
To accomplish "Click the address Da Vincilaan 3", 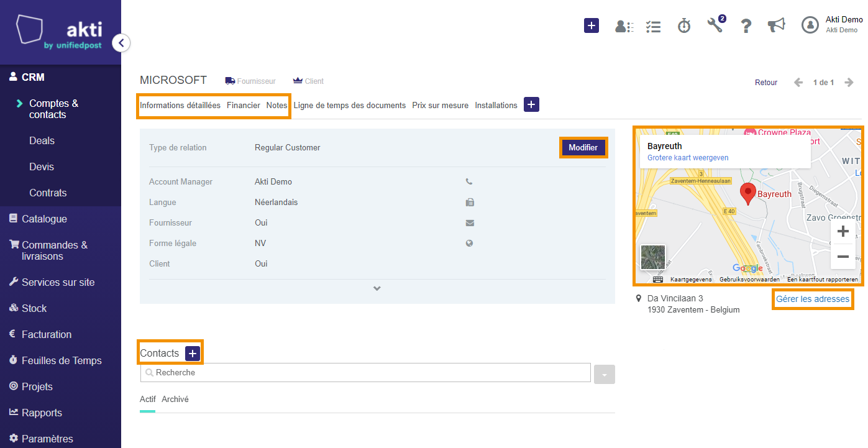I will [x=675, y=299].
